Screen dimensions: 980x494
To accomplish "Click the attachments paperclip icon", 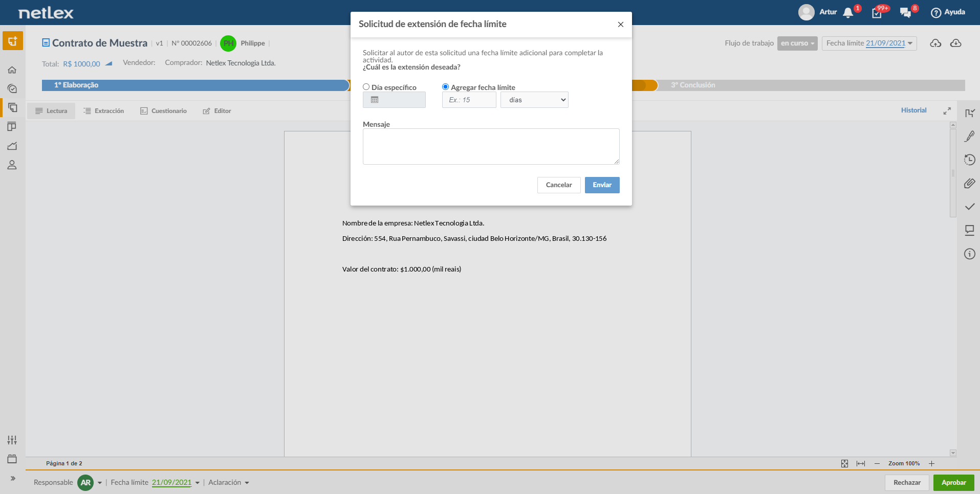I will [x=969, y=183].
